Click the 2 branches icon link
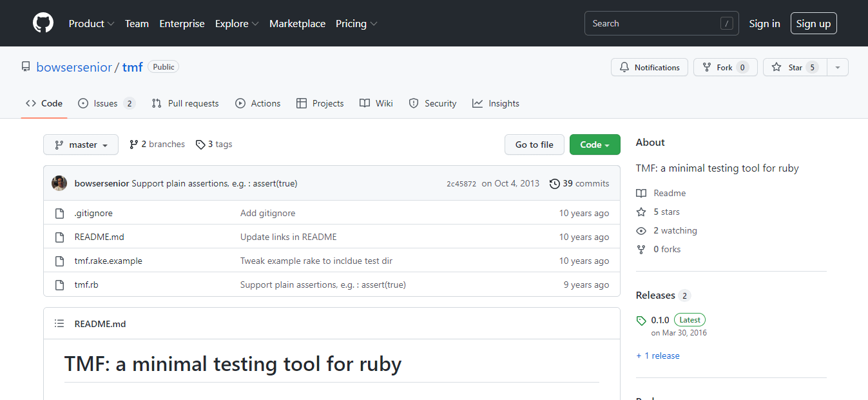This screenshot has width=868, height=400. 134,145
